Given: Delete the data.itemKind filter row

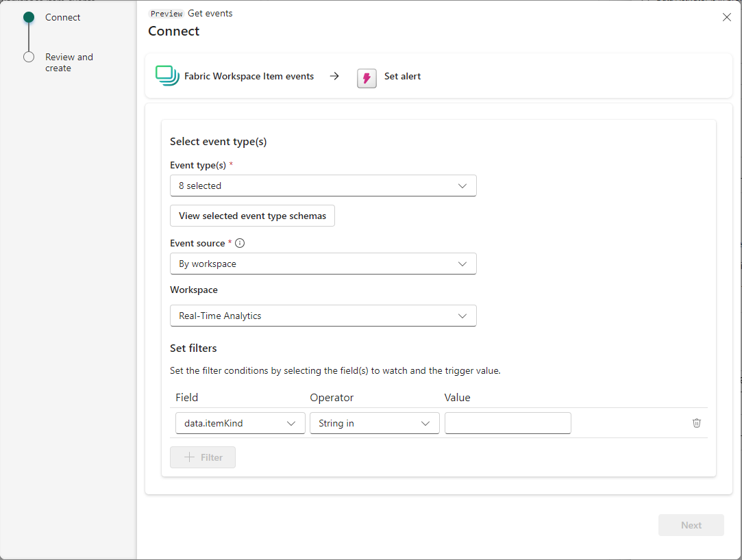Looking at the screenshot, I should pyautogui.click(x=697, y=423).
